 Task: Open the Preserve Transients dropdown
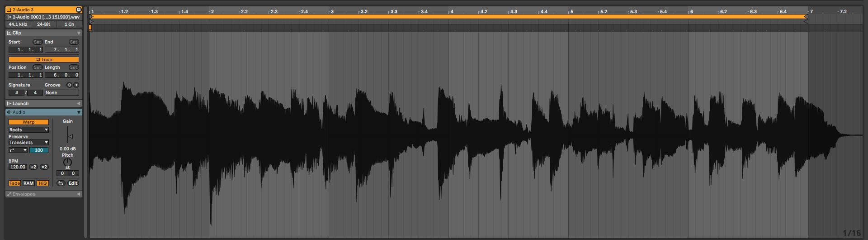point(28,143)
